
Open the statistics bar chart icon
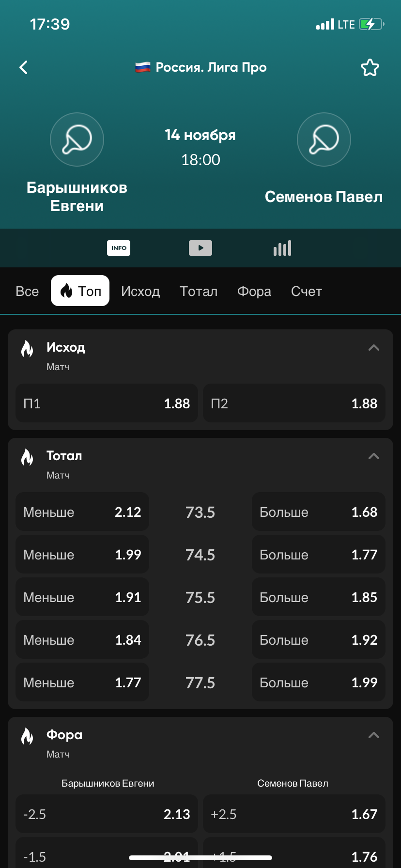point(282,248)
